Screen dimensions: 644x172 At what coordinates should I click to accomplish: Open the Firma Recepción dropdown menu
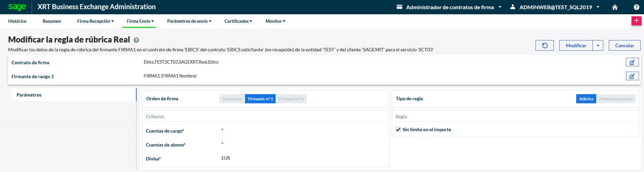click(95, 21)
